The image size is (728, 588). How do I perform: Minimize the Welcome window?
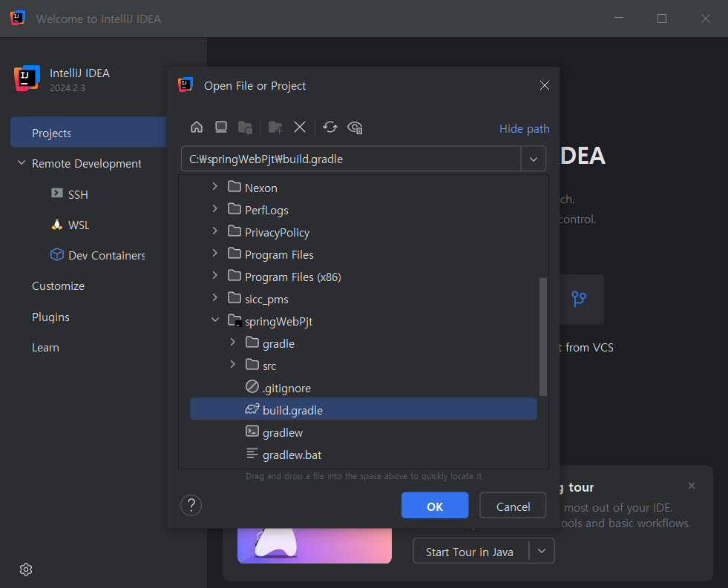pos(618,19)
